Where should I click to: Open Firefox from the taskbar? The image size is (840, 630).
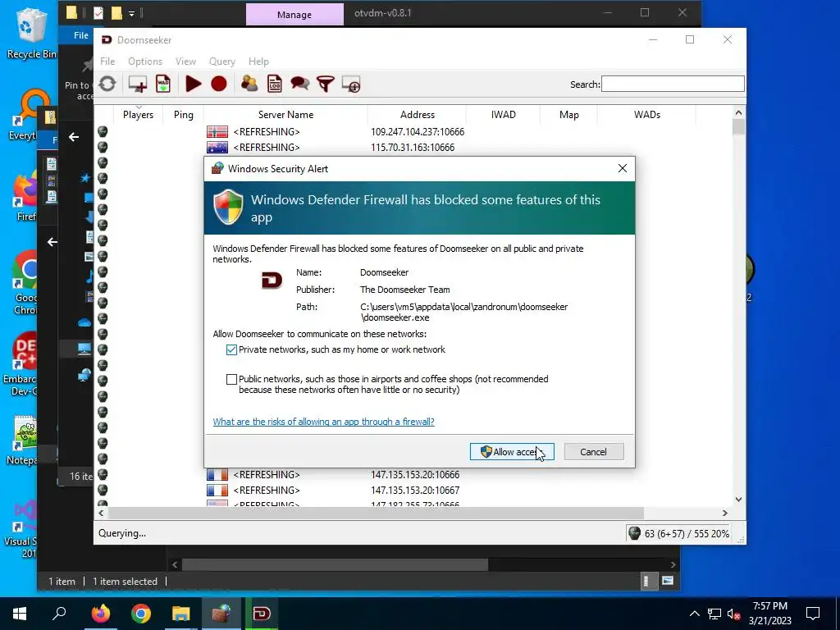[101, 614]
